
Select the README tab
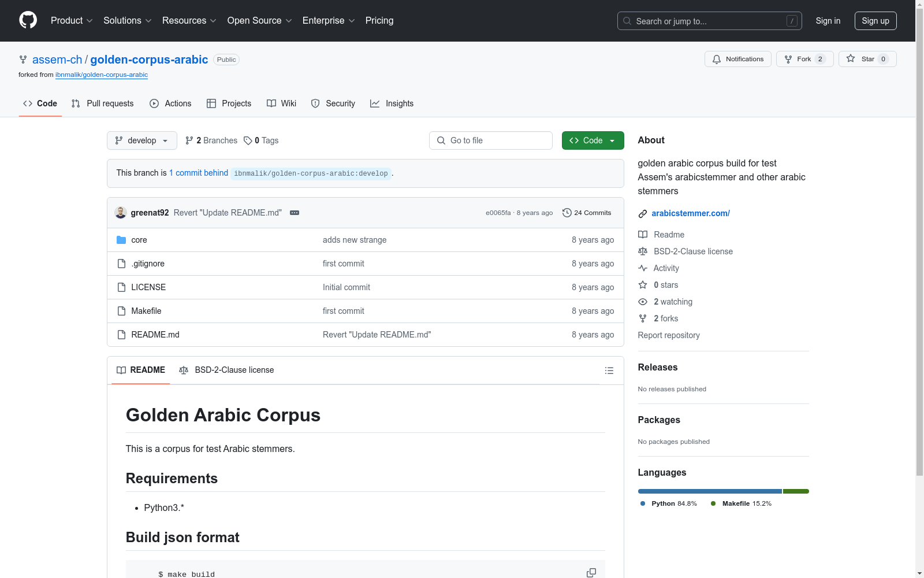(x=141, y=370)
